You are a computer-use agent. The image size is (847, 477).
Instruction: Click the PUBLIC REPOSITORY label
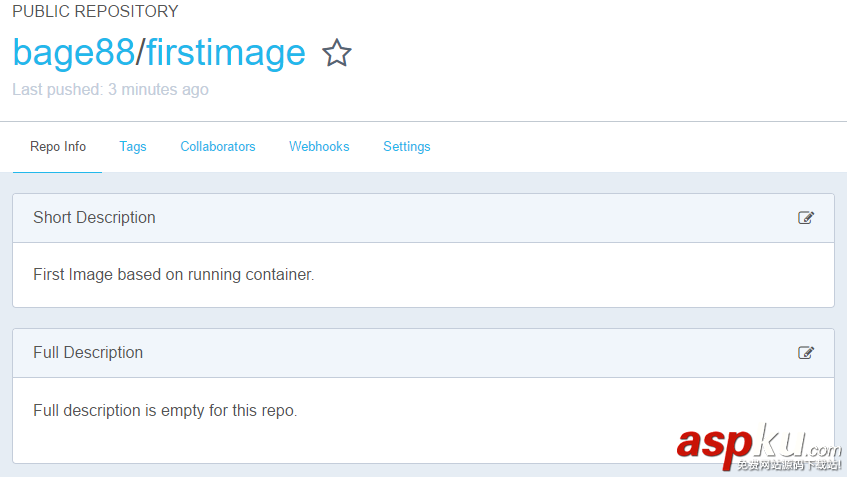pyautogui.click(x=95, y=12)
